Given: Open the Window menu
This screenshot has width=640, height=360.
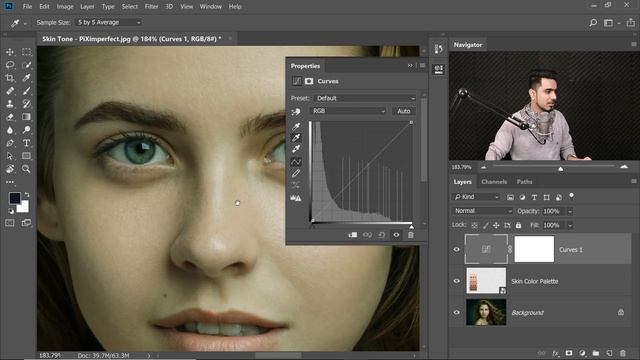Looking at the screenshot, I should (211, 7).
